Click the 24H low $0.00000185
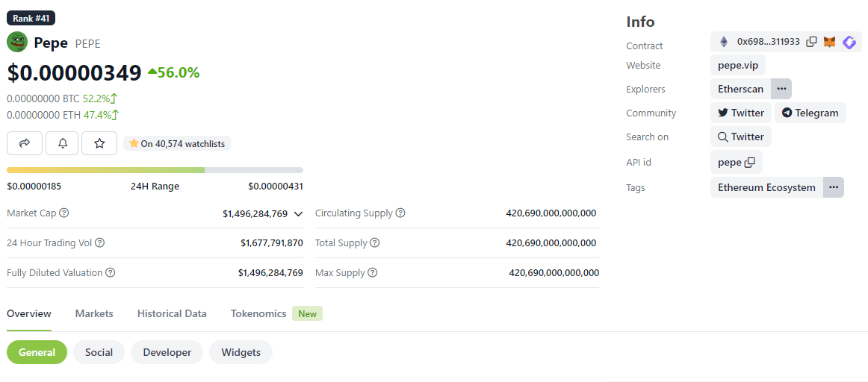The image size is (868, 382). (34, 187)
